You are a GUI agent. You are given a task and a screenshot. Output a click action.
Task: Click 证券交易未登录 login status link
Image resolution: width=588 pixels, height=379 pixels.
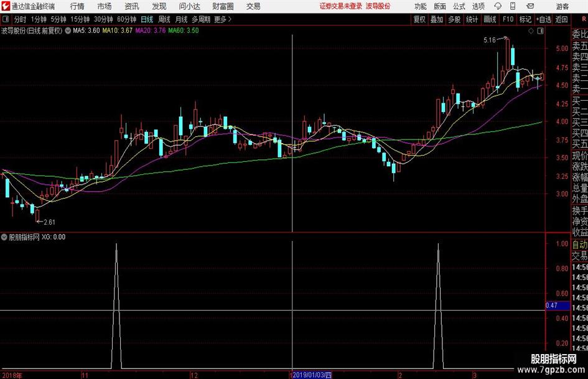click(x=341, y=6)
